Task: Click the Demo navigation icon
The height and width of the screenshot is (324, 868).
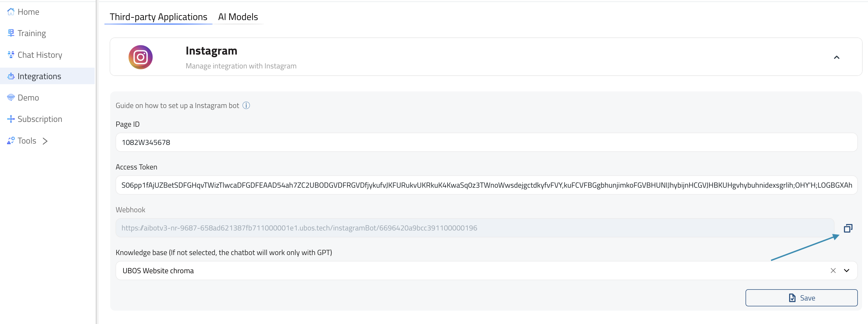Action: point(11,97)
